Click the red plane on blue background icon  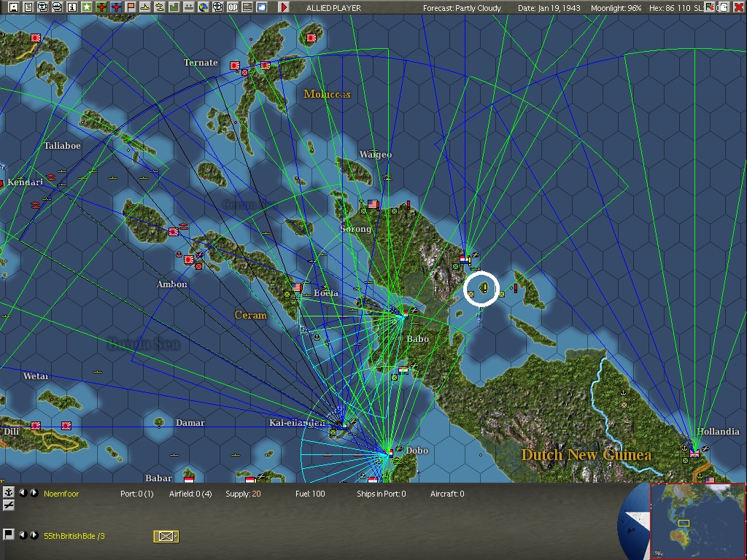point(116,7)
